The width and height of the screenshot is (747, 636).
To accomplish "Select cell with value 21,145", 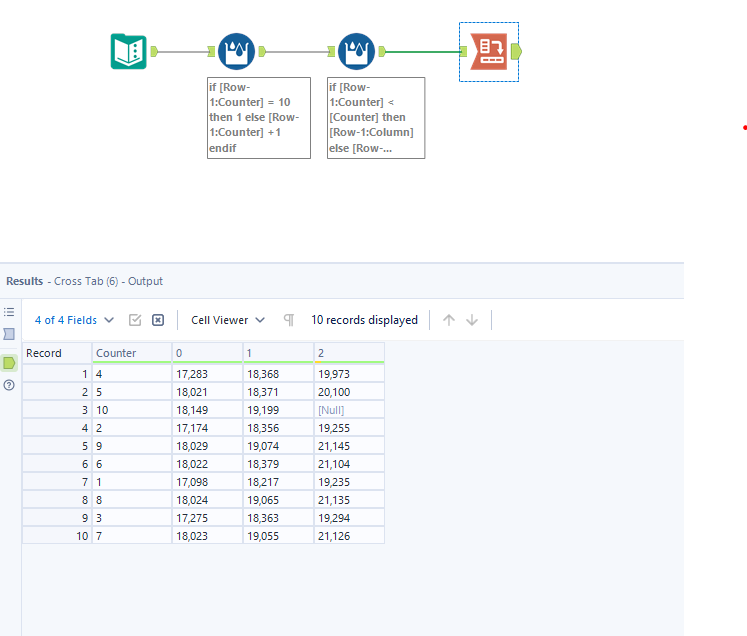I will pos(349,446).
